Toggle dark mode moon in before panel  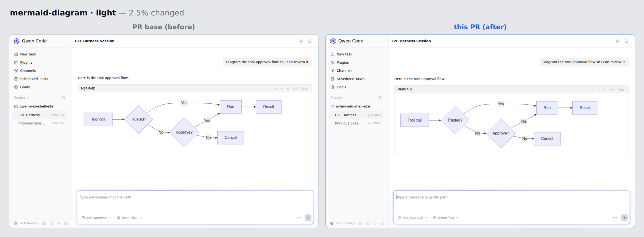point(37,223)
